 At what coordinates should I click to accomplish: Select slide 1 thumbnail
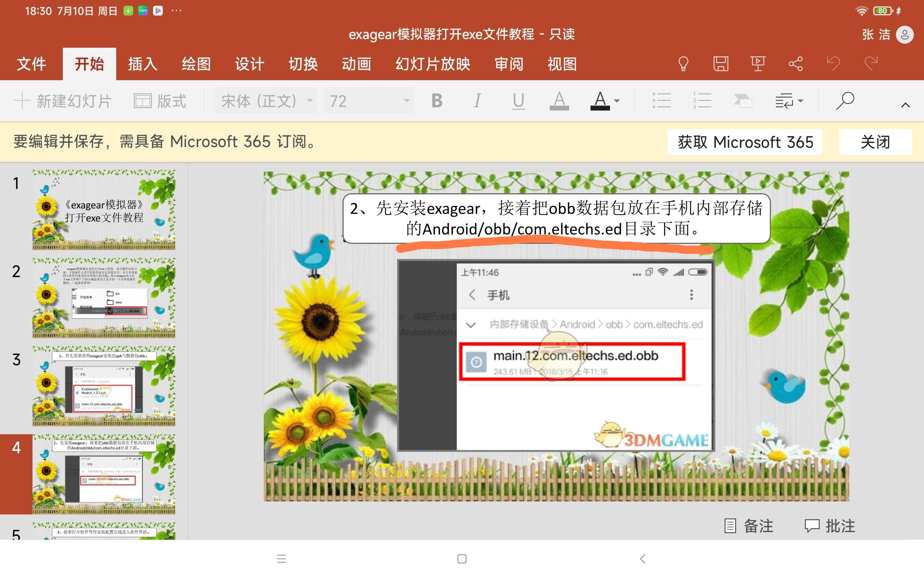coord(104,210)
